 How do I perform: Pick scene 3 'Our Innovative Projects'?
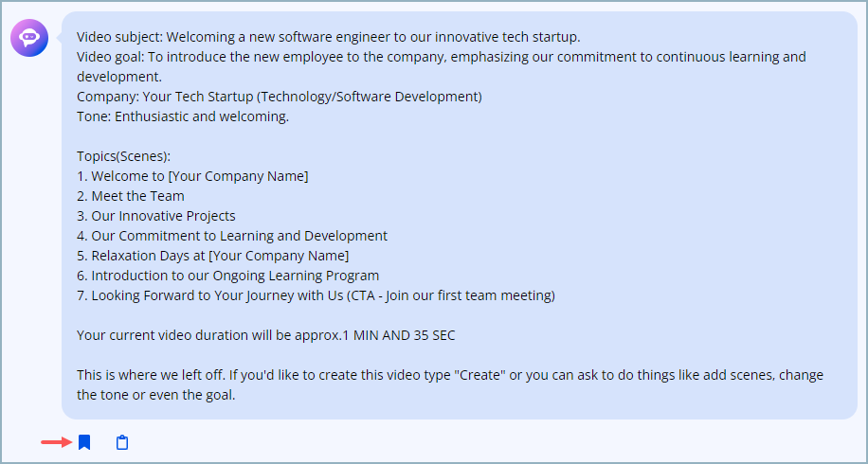[x=156, y=216]
